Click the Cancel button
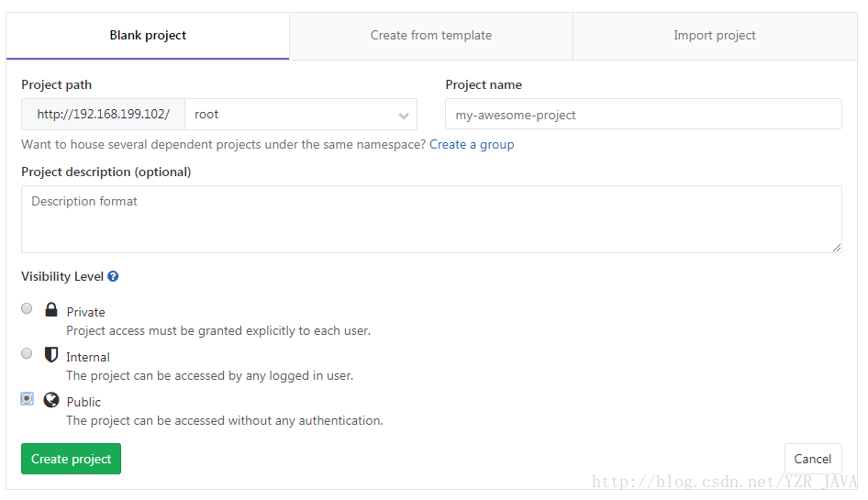Screen dimensions: 868x500 (x=813, y=459)
